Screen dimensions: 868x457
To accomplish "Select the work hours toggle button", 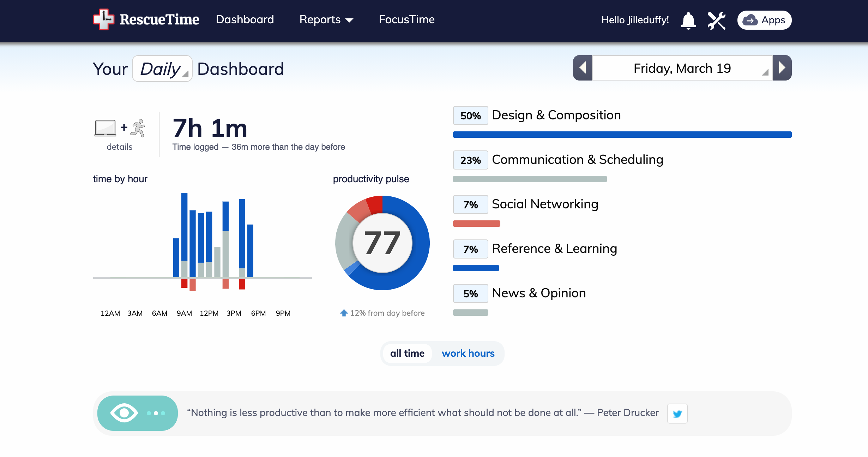I will (468, 353).
